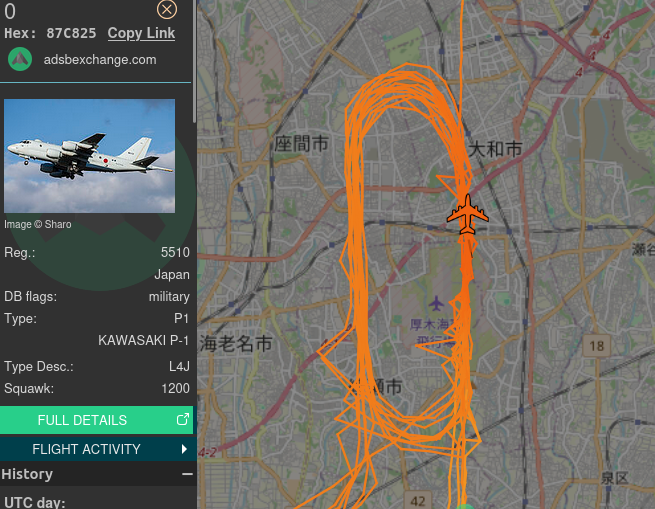655x509 pixels.
Task: Click the Squawk value 1200
Action: coord(175,388)
